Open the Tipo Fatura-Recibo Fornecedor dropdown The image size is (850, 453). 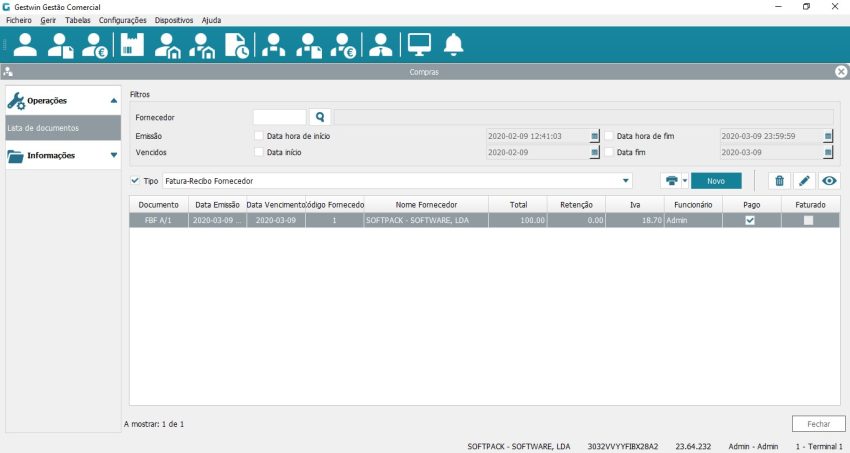[x=626, y=181]
